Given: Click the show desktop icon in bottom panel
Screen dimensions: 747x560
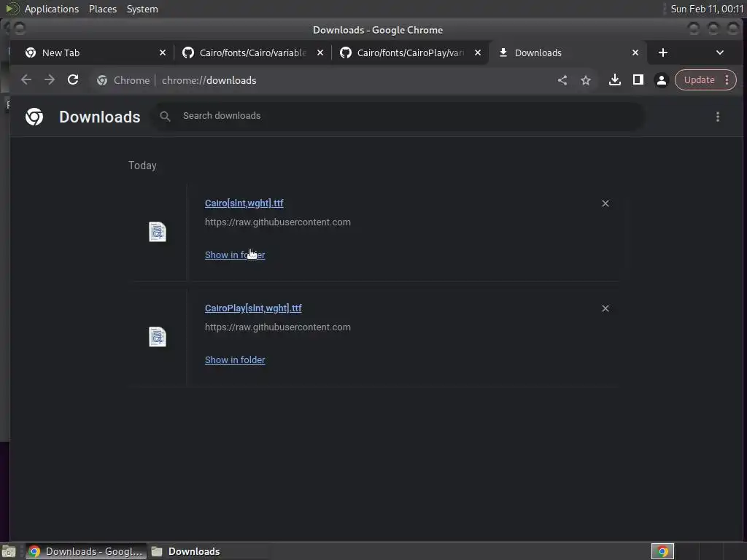Looking at the screenshot, I should pyautogui.click(x=9, y=551).
